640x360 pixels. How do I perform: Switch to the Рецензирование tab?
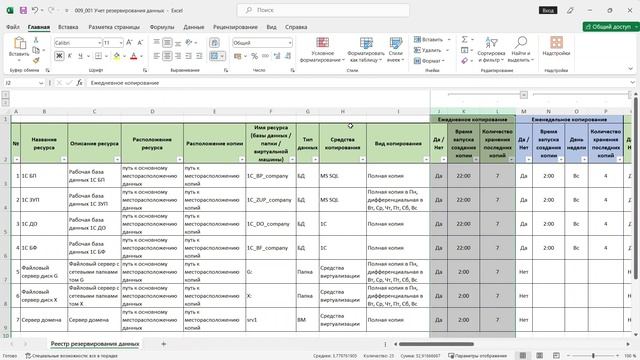pyautogui.click(x=235, y=27)
